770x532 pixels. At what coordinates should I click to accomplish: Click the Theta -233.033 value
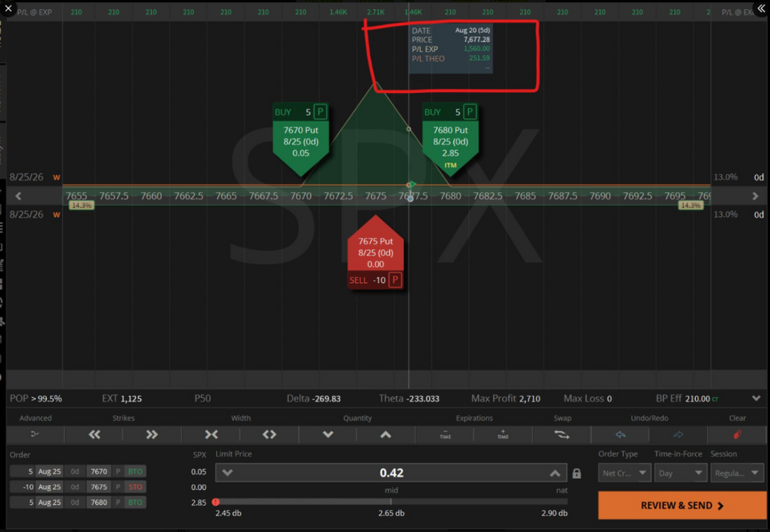(423, 398)
